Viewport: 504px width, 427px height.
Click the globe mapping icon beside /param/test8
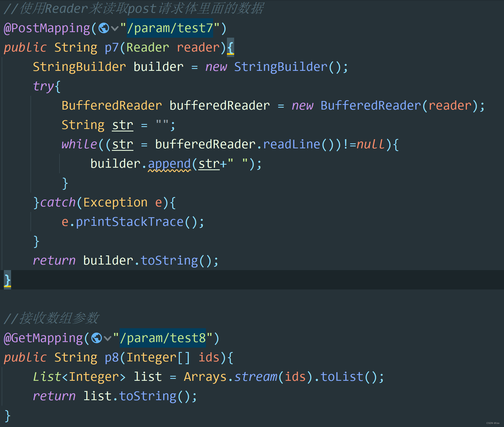click(x=97, y=338)
